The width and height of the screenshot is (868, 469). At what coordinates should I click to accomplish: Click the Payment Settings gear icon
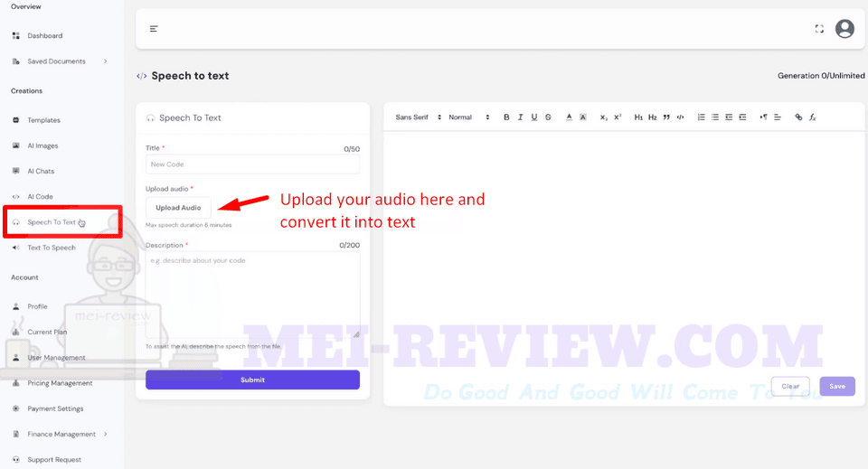pos(16,408)
